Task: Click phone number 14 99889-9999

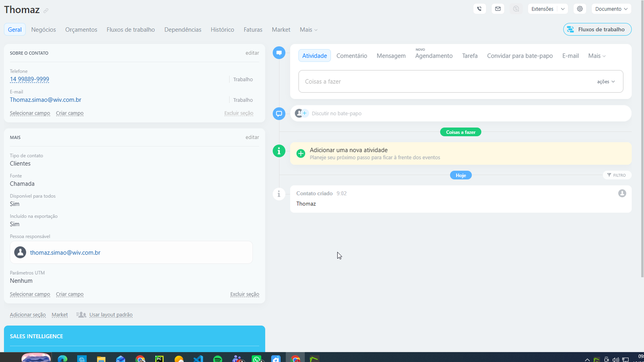Action: click(x=29, y=79)
